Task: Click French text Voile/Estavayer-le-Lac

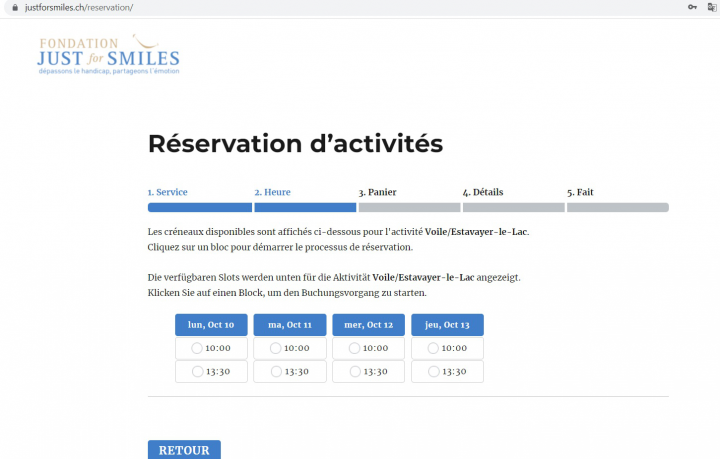Action: point(476,232)
